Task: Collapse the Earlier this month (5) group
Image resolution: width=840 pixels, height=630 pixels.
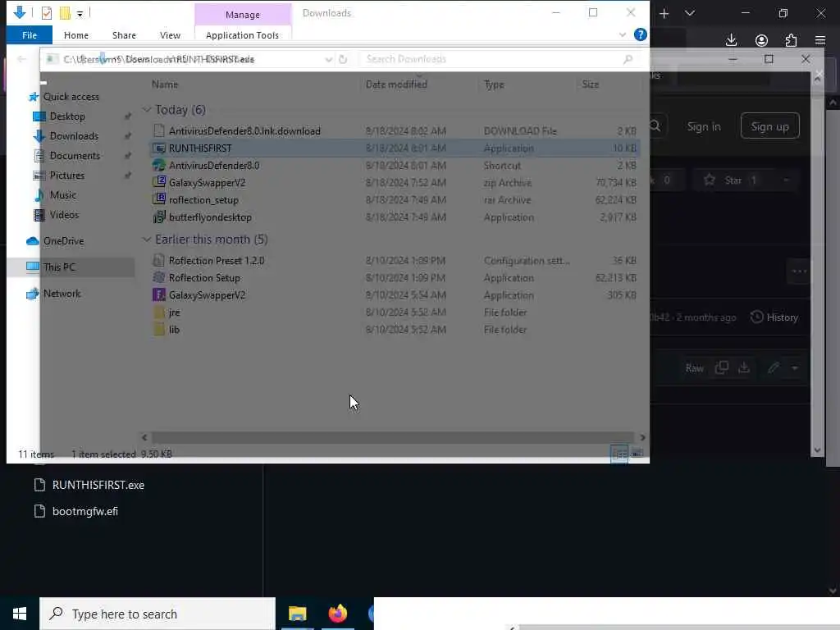Action: 146,240
